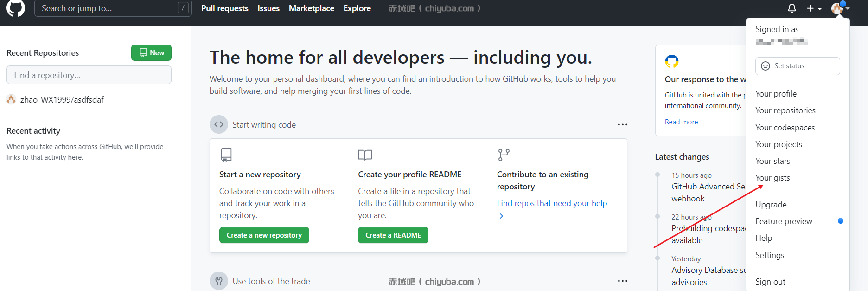Open the plus create-new dropdown
The width and height of the screenshot is (868, 291).
pyautogui.click(x=814, y=8)
